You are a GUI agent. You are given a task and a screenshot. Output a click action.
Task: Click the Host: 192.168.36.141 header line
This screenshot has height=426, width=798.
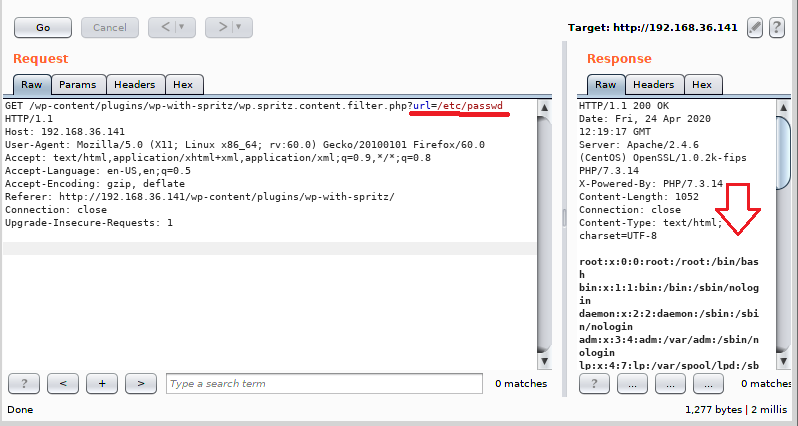(65, 132)
